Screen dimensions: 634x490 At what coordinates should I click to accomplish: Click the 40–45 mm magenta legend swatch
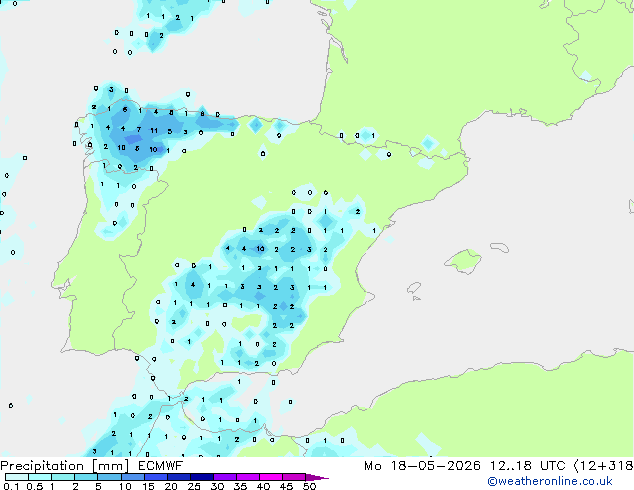tap(271, 477)
